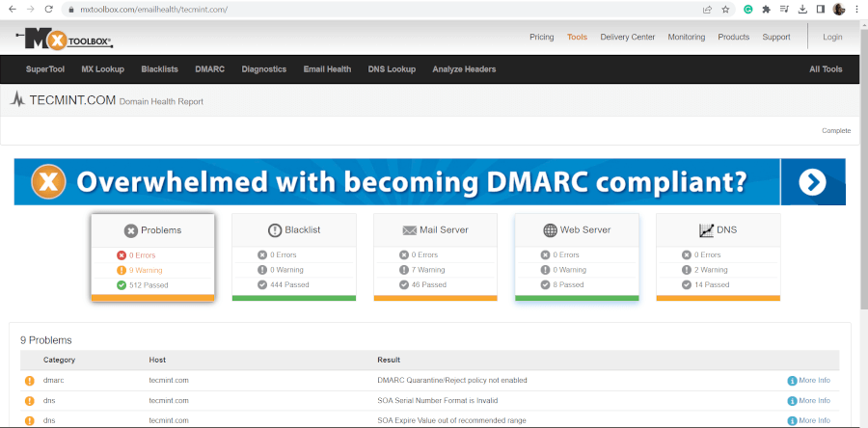
Task: Click the Overwhelmed with DMARC banner text
Action: 411,182
